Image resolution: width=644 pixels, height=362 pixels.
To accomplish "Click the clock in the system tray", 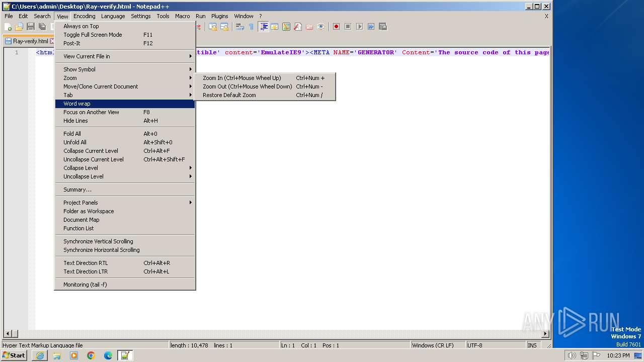I will point(618,355).
